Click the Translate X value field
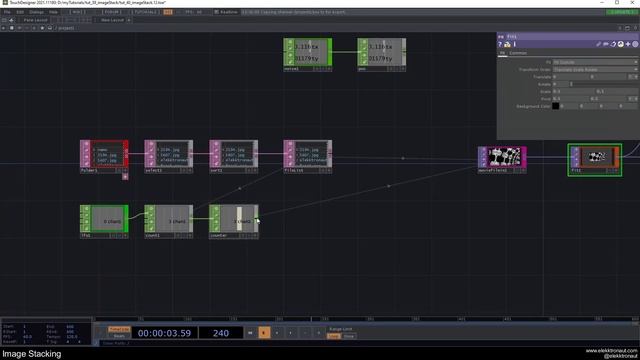Screen dimensions: 640x360 (x=571, y=77)
